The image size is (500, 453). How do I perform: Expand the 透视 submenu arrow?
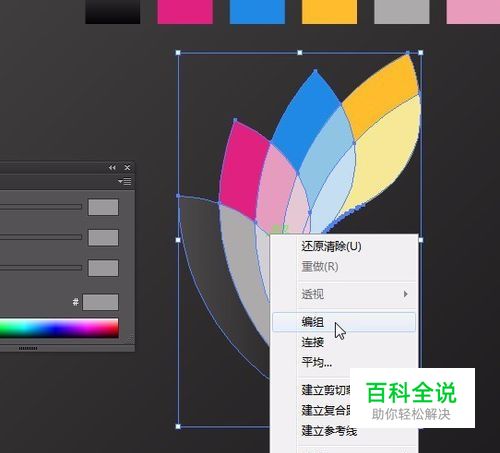pyautogui.click(x=405, y=294)
